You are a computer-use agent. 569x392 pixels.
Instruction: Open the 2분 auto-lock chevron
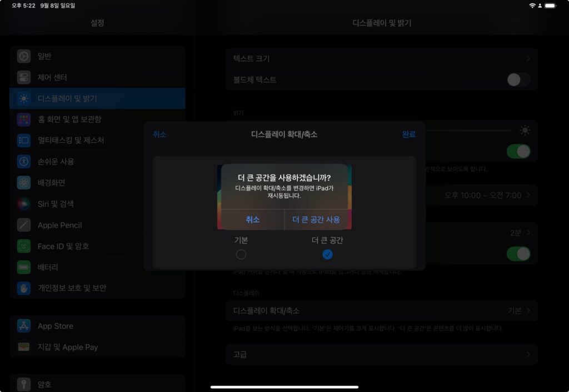(528, 233)
